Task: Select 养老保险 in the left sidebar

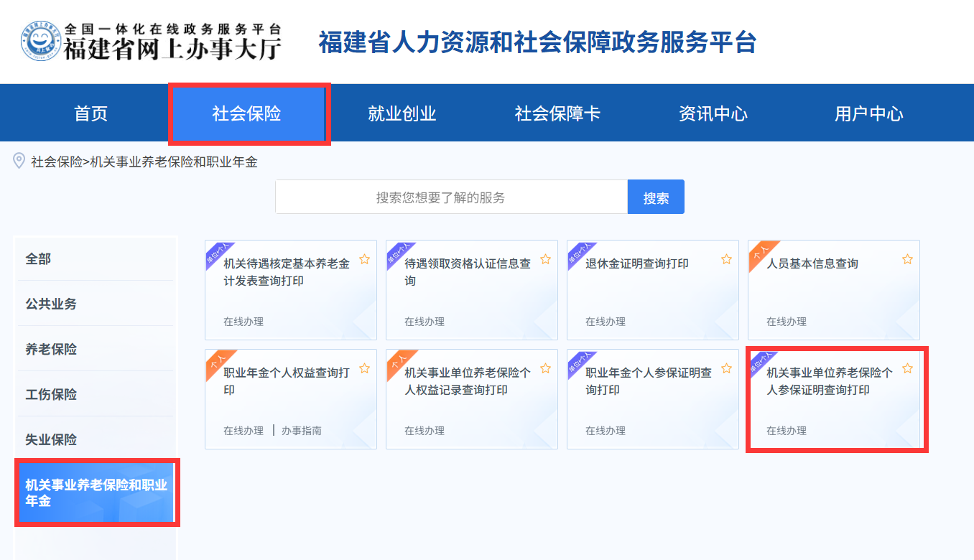Action: [51, 350]
